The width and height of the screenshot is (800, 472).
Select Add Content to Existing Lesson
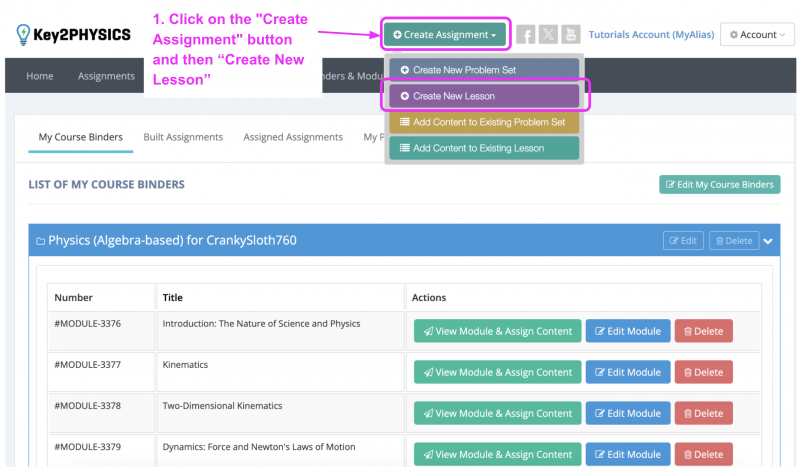484,148
